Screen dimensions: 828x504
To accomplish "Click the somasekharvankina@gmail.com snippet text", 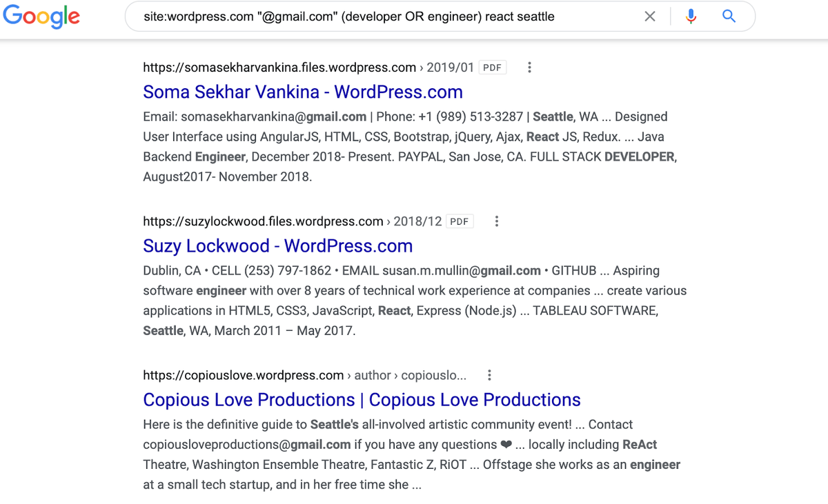I will (x=273, y=117).
